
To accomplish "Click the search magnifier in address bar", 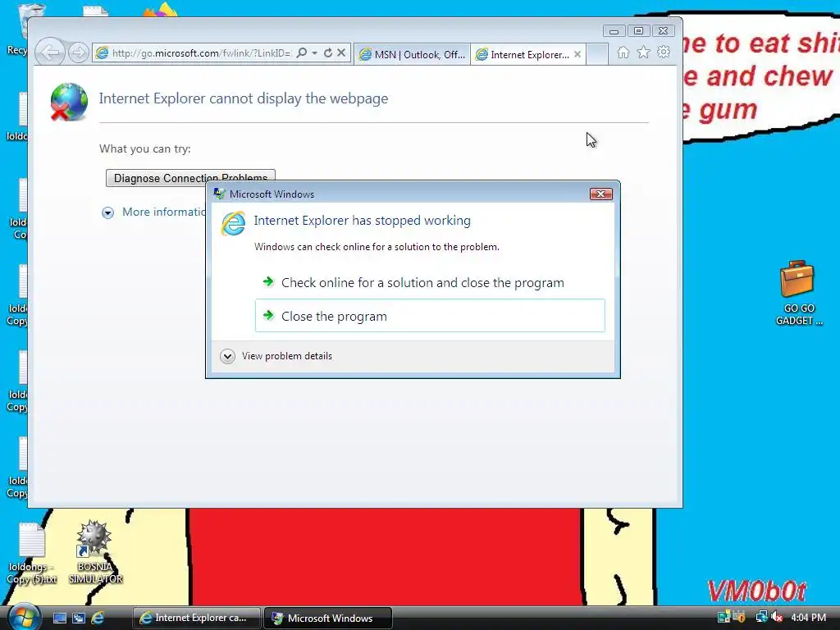I will [x=302, y=52].
